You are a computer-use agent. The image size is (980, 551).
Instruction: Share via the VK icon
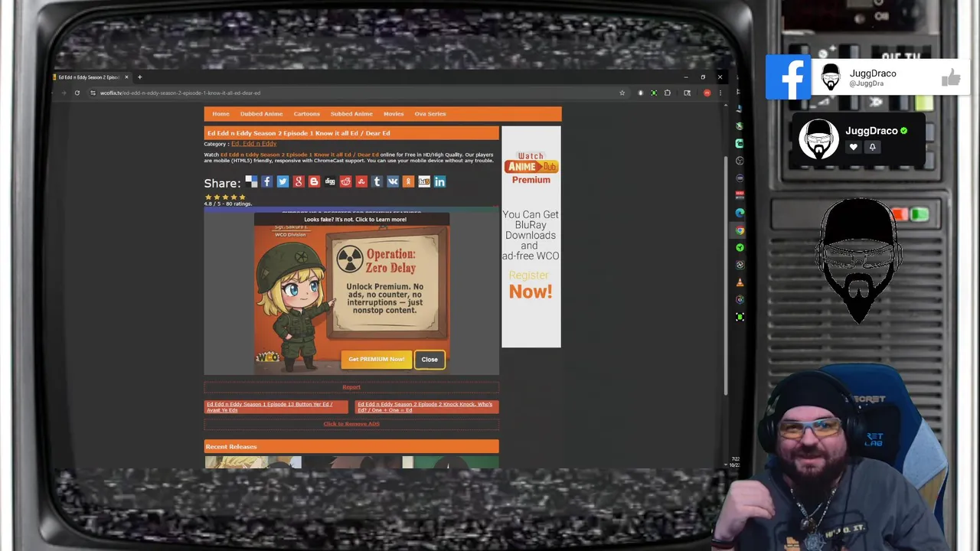(393, 181)
